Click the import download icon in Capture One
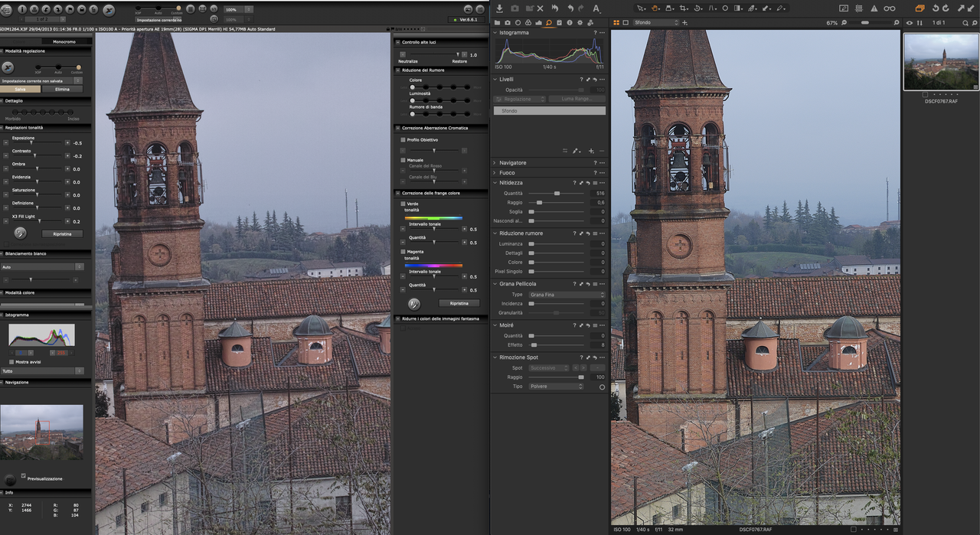980x535 pixels. [x=499, y=8]
